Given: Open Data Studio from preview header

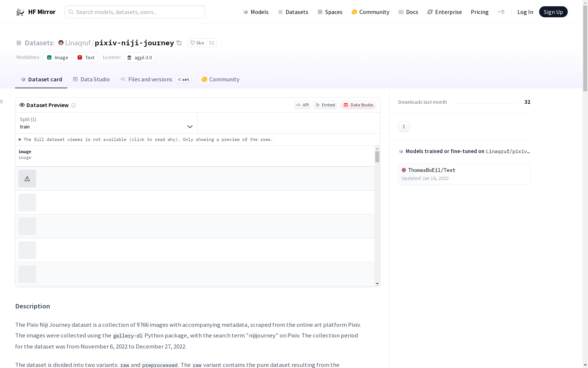Looking at the screenshot, I should tap(358, 105).
